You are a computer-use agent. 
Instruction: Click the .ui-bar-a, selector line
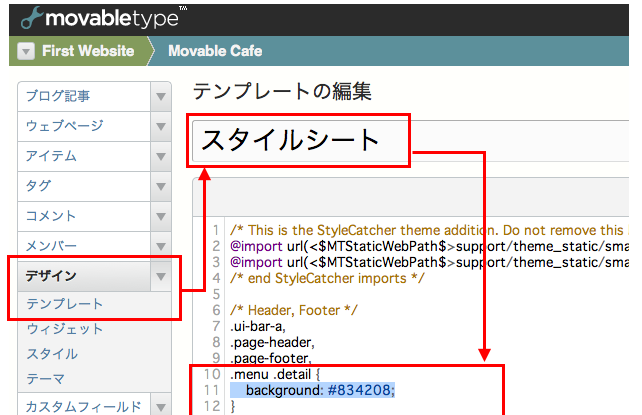pyautogui.click(x=258, y=326)
